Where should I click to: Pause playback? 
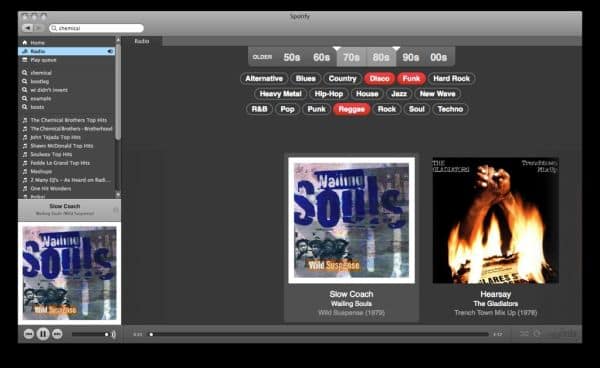pyautogui.click(x=43, y=334)
